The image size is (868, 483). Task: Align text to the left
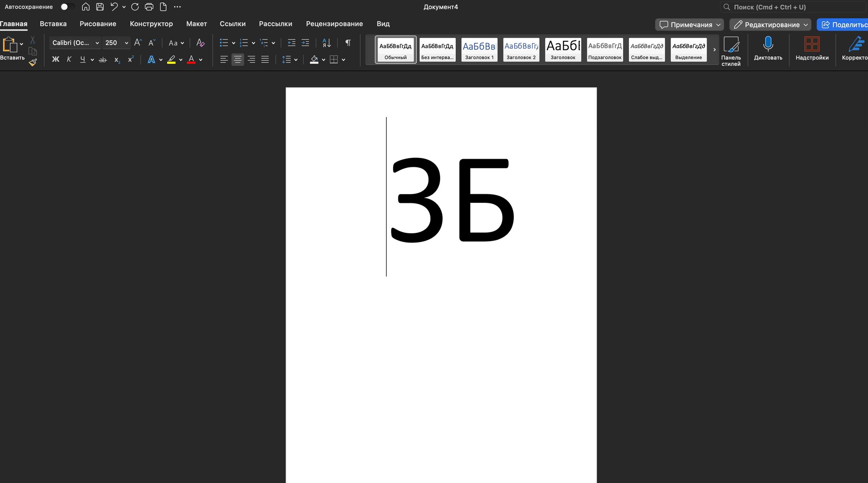tap(224, 59)
